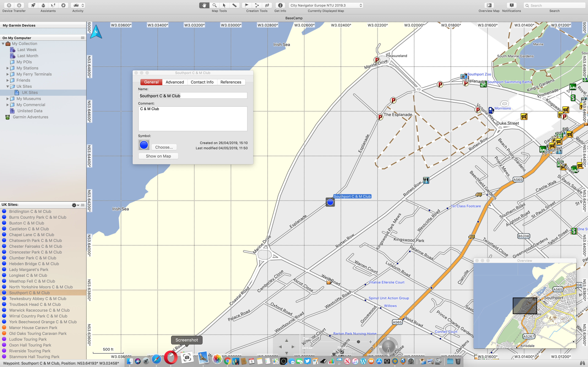Select the Zoom magnifier tool

(214, 5)
